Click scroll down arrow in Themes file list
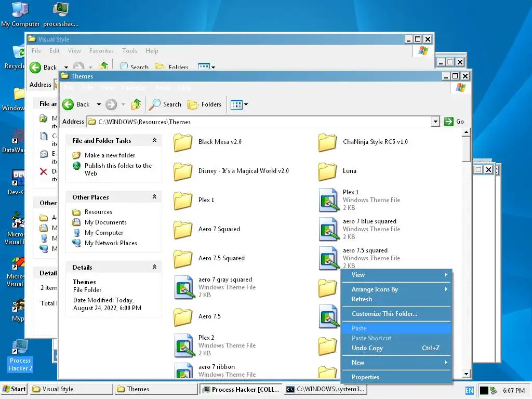Viewport: 532px width, 399px height. click(x=466, y=374)
